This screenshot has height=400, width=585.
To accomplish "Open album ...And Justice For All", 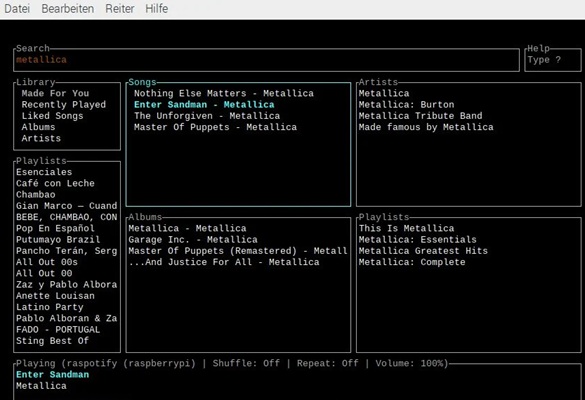I will pyautogui.click(x=224, y=262).
